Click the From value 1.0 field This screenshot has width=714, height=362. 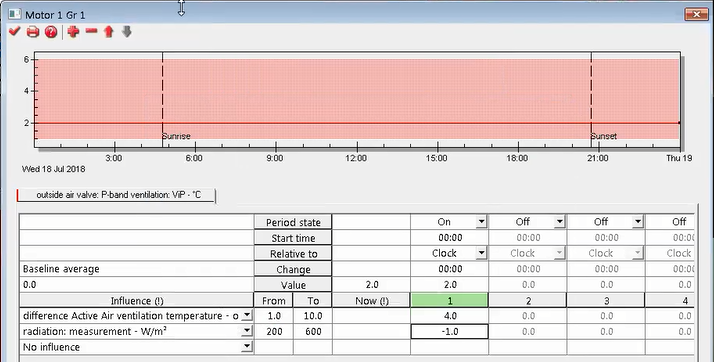(x=274, y=316)
